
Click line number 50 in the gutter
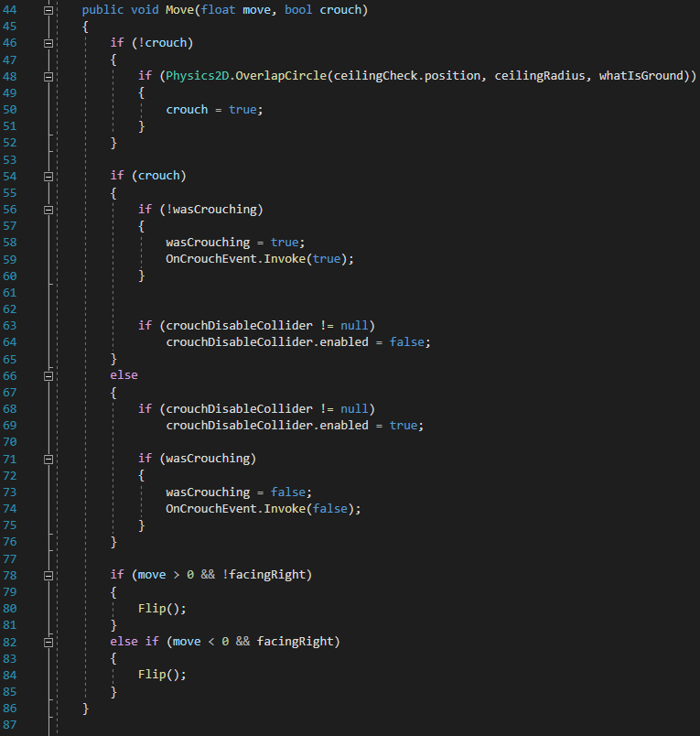click(11, 109)
